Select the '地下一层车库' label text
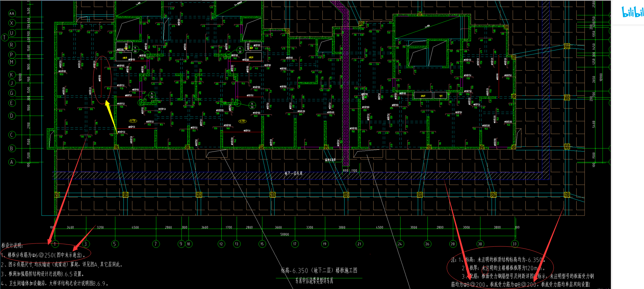 pyautogui.click(x=294, y=173)
